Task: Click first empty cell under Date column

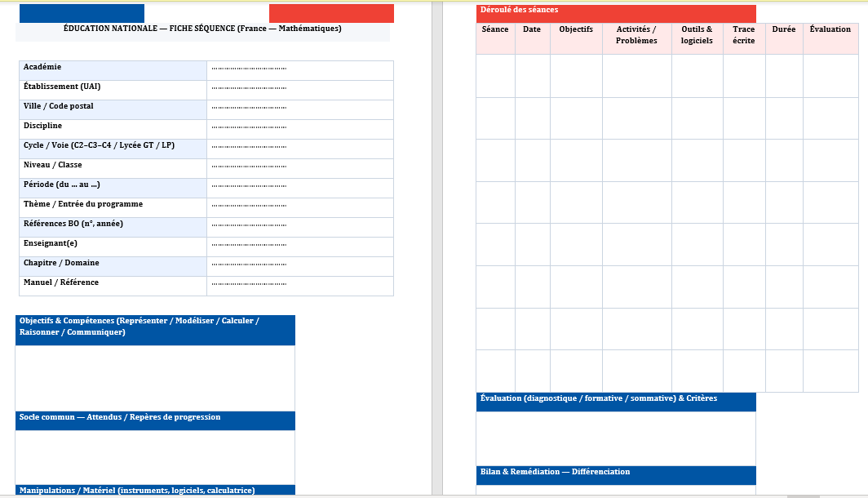Action: [532, 76]
